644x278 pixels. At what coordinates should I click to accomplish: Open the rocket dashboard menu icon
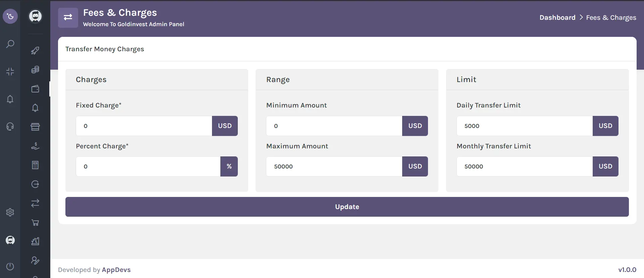click(x=35, y=51)
